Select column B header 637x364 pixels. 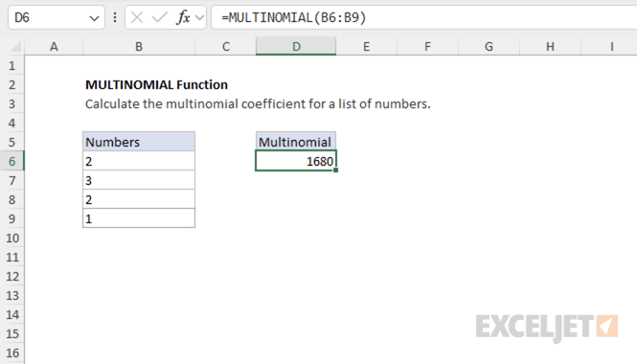coord(139,46)
